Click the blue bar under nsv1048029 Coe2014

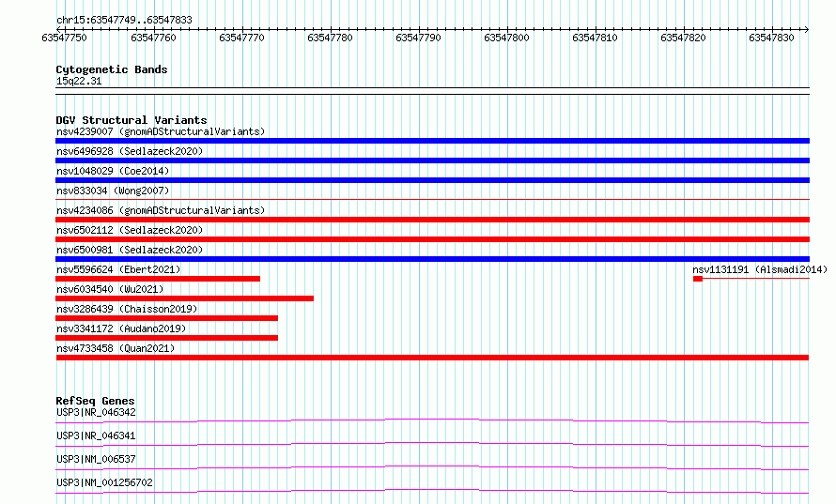[432, 180]
